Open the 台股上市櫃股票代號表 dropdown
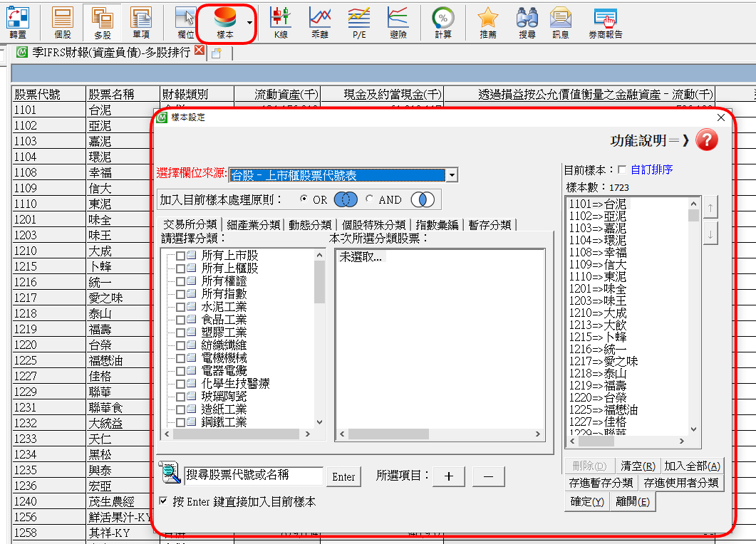Screen dimensions: 756x544 pyautogui.click(x=454, y=174)
